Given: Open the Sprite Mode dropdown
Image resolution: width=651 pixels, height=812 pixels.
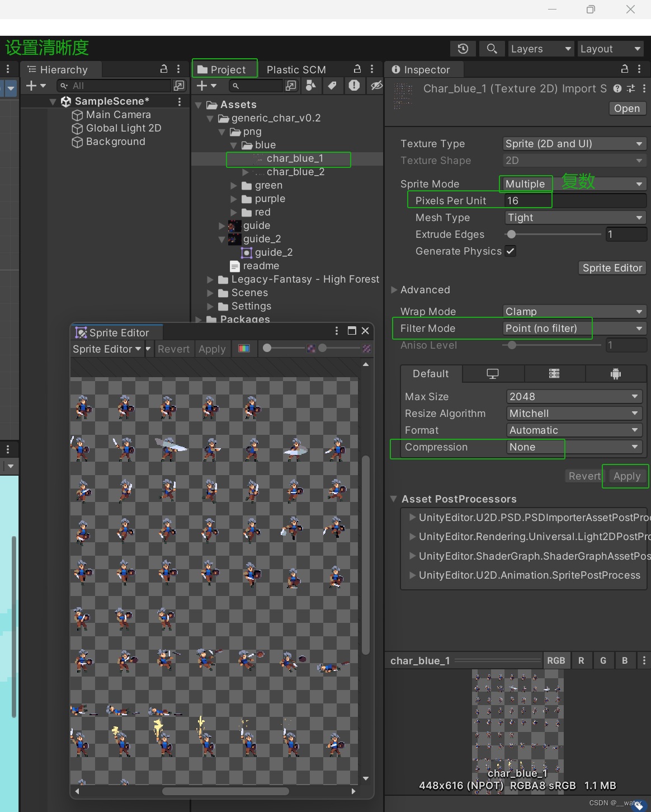Looking at the screenshot, I should pos(574,184).
